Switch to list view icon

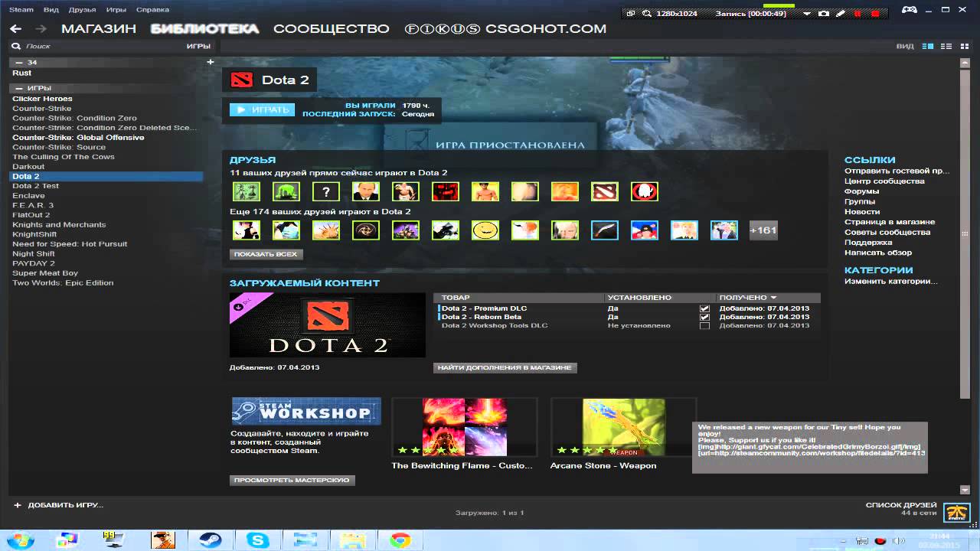click(x=946, y=46)
